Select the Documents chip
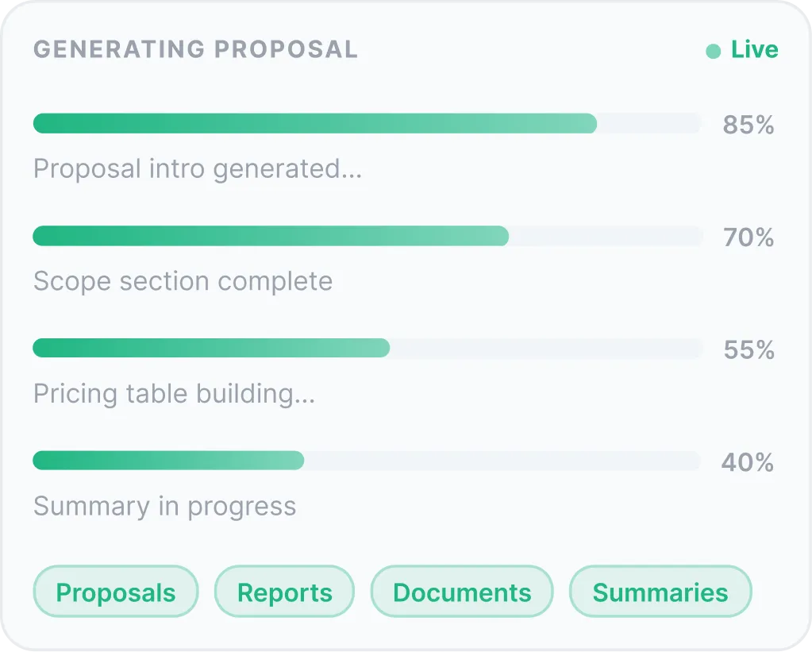This screenshot has width=812, height=652. click(x=462, y=592)
